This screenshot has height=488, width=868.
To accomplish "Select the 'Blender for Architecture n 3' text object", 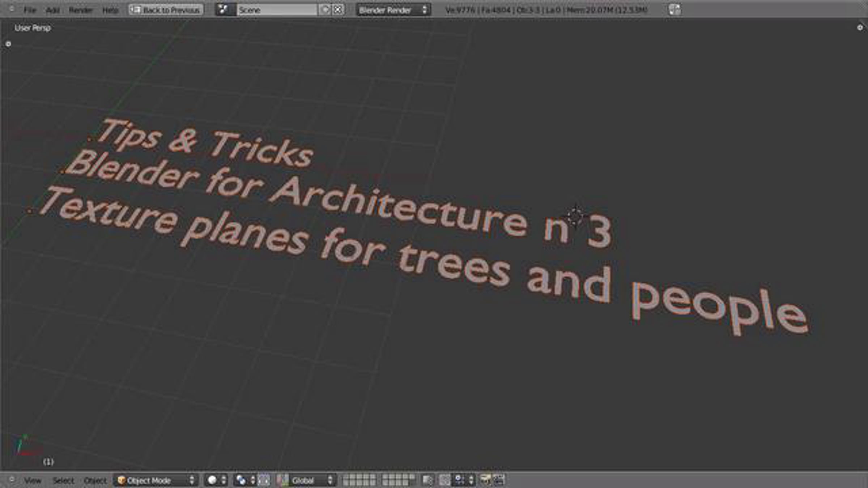I will pyautogui.click(x=339, y=198).
